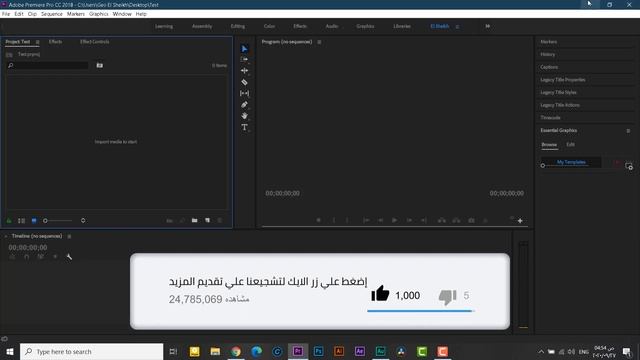Open Timeline display settings wrench
The image size is (640, 360).
point(69,257)
